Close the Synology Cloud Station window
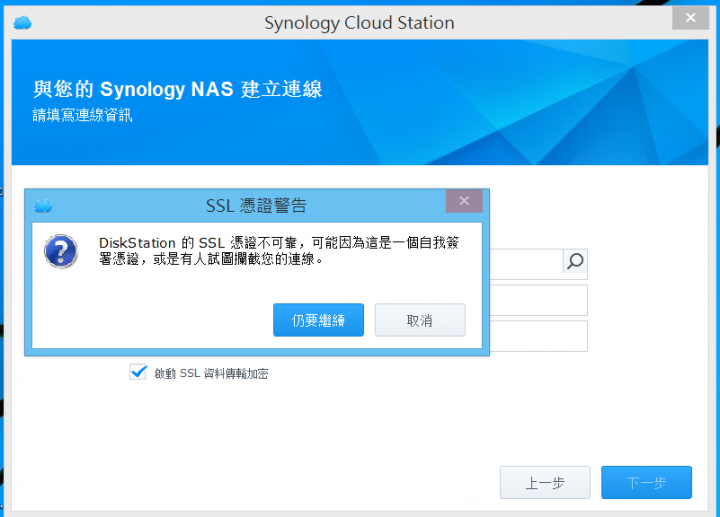 (x=690, y=18)
